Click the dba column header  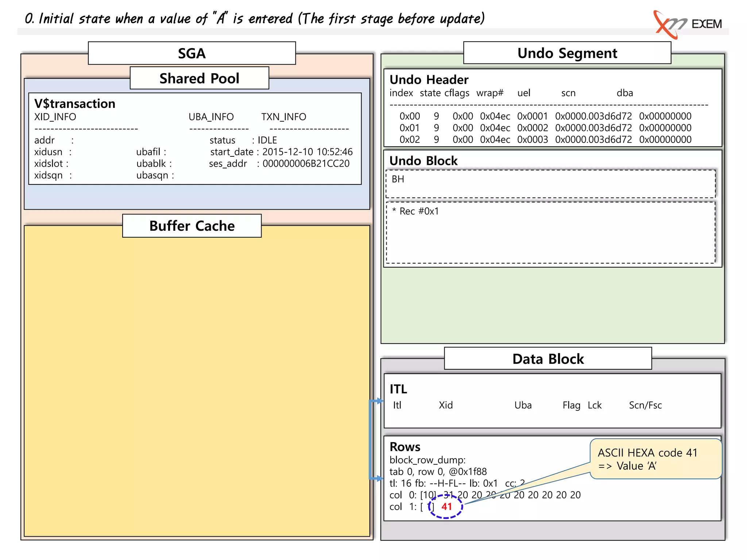pyautogui.click(x=625, y=93)
